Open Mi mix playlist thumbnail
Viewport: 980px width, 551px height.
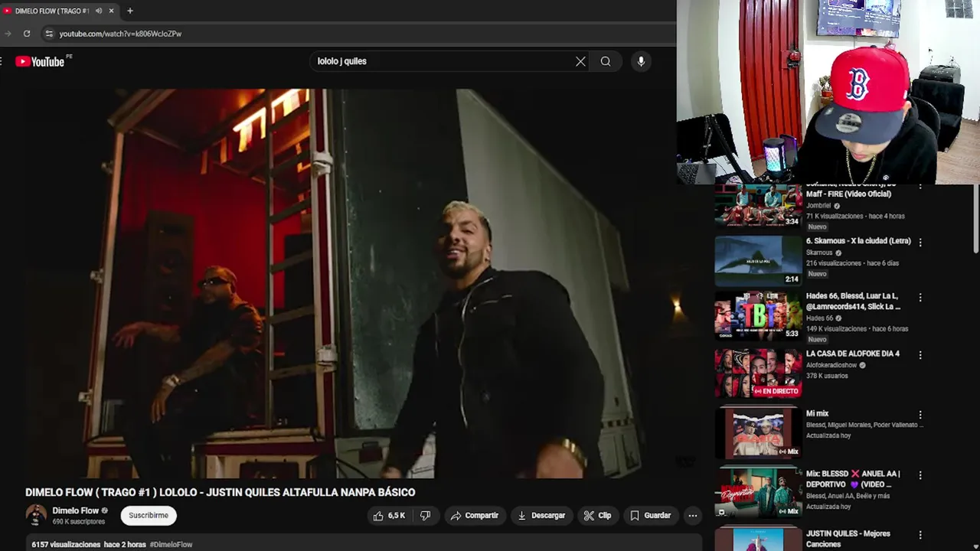(758, 433)
